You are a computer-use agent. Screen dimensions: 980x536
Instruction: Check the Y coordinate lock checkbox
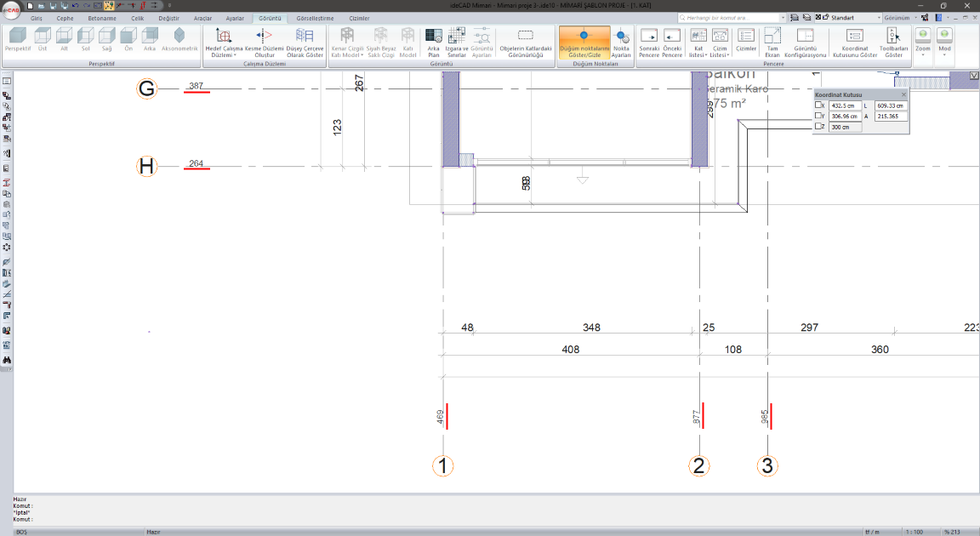(x=819, y=116)
